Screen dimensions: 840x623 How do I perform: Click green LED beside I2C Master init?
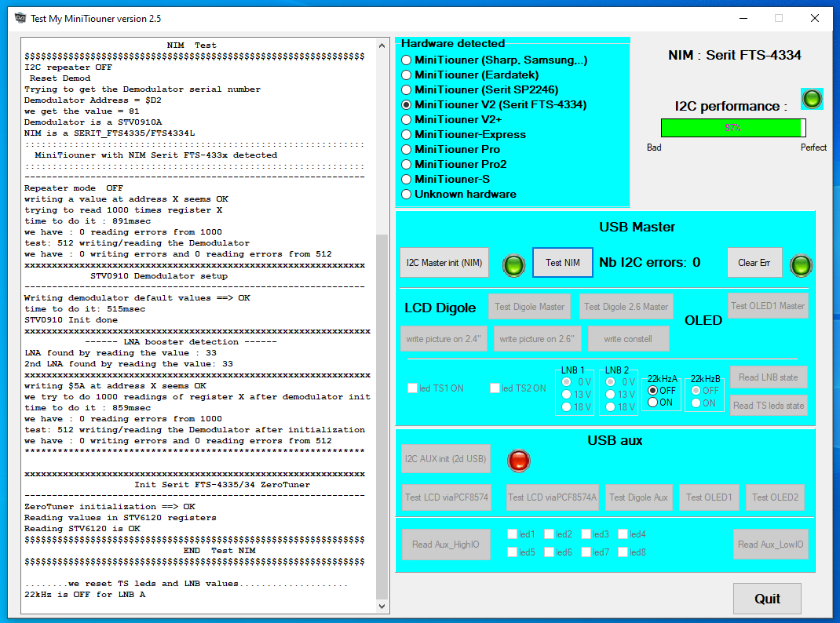coord(513,264)
